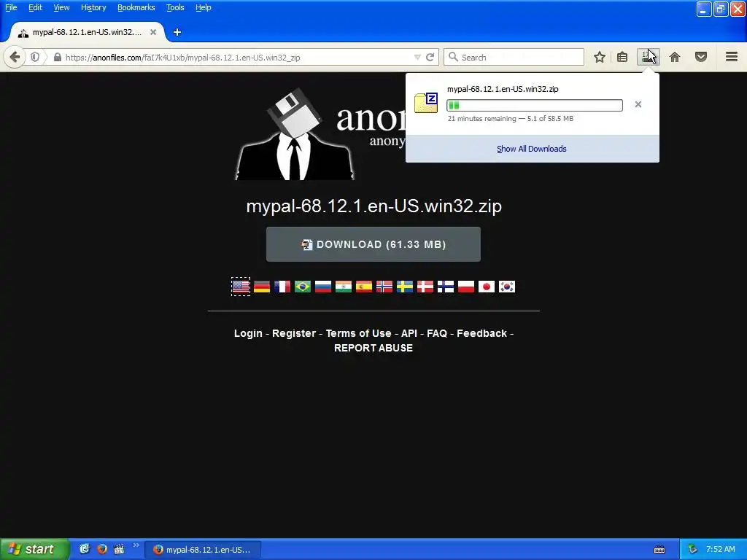Open the History menu

(93, 7)
